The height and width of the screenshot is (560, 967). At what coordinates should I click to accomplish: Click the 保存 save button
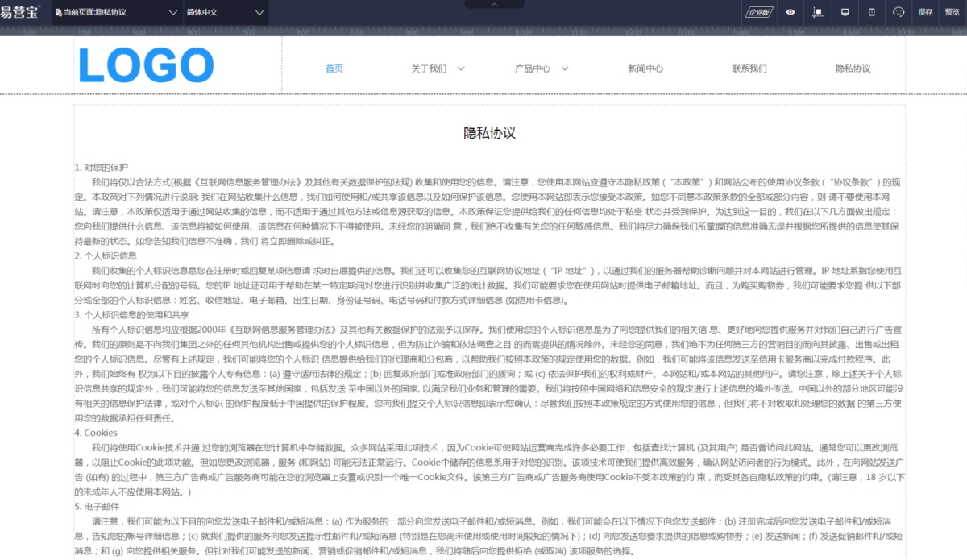click(x=925, y=12)
